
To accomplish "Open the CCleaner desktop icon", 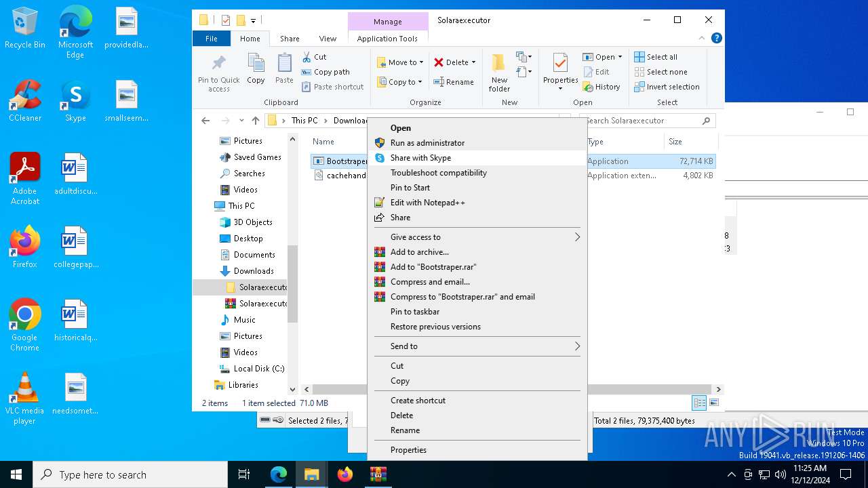I will 25,102.
